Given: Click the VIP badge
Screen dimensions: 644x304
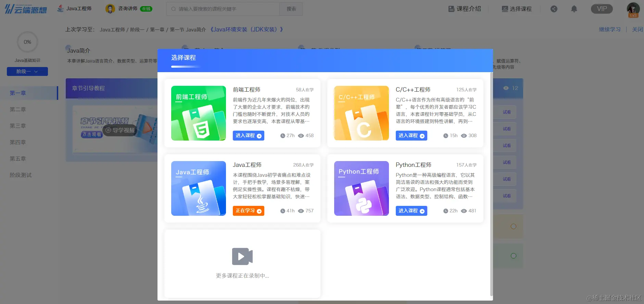Looking at the screenshot, I should tap(602, 9).
